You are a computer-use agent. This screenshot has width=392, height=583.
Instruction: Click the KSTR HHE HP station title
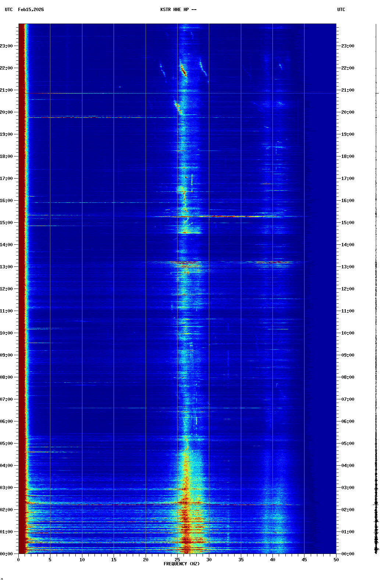coord(178,10)
